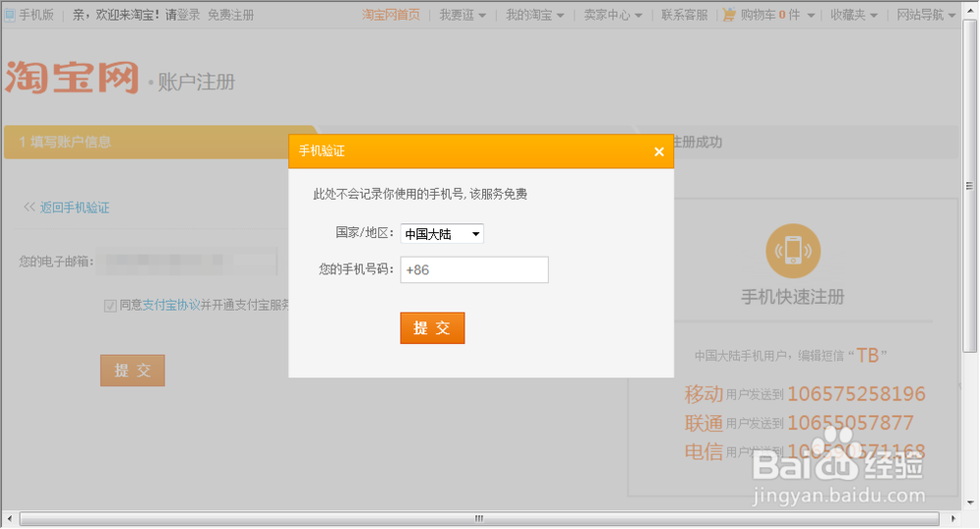Open the 国家/地区 dropdown showing 中国大陆
The width and height of the screenshot is (980, 529).
point(442,233)
